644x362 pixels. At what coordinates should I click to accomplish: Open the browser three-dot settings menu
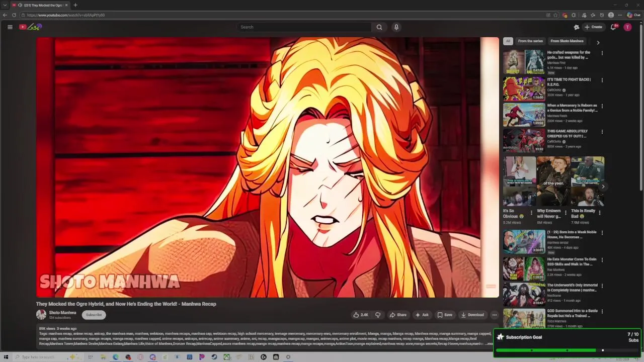(x=620, y=15)
